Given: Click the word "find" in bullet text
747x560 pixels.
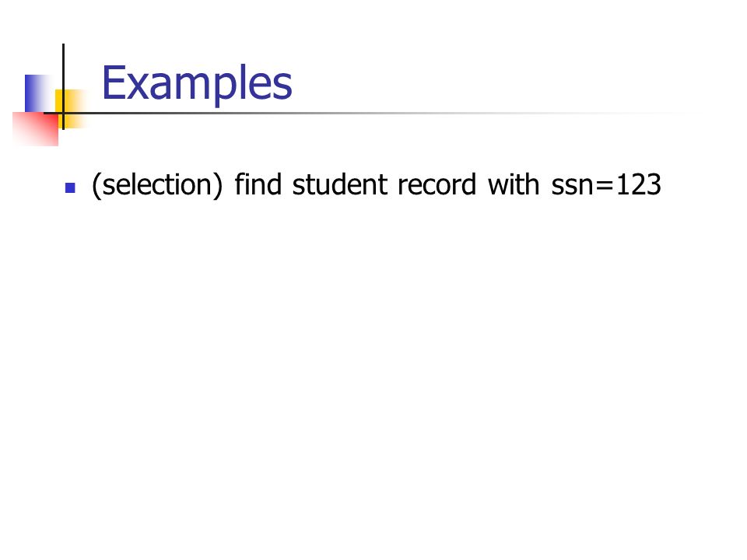Looking at the screenshot, I should (x=258, y=184).
